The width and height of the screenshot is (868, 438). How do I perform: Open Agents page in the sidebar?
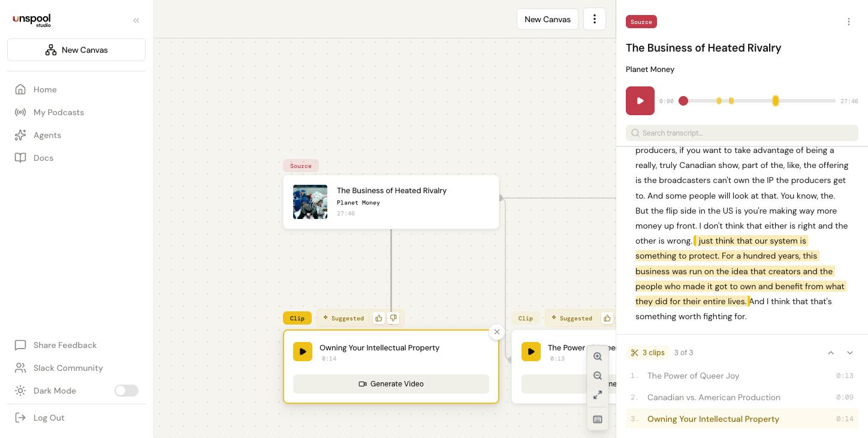tap(47, 135)
